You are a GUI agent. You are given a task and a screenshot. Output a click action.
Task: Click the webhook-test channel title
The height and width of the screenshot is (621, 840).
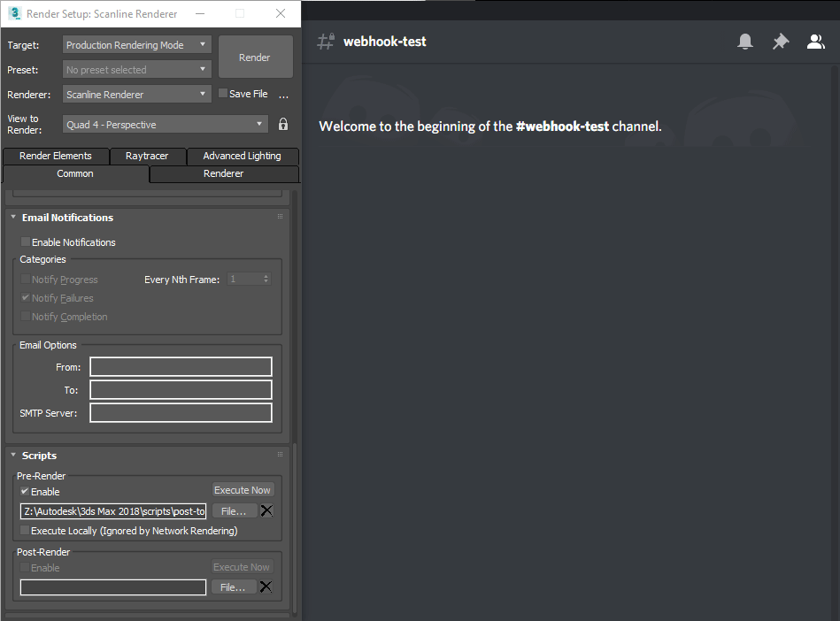[x=385, y=42]
